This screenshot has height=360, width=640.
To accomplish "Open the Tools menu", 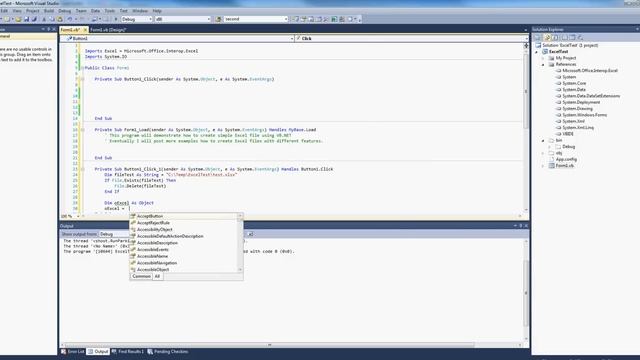I will (110, 11).
